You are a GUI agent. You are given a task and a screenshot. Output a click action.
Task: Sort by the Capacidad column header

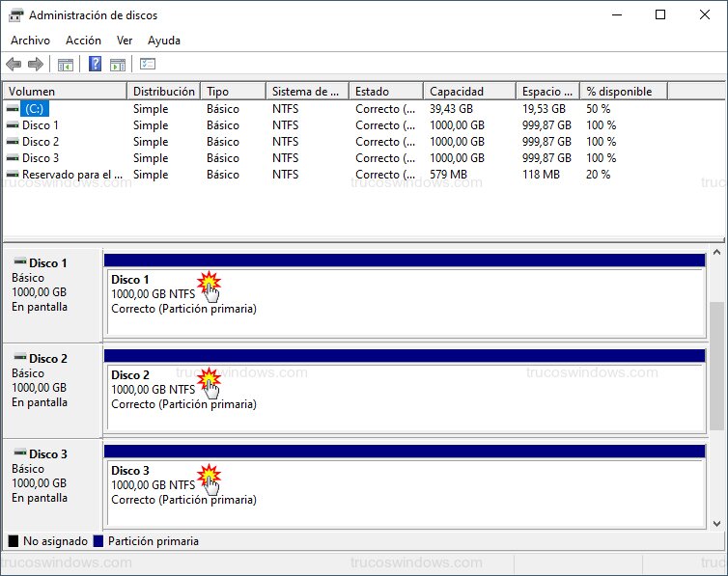[x=468, y=92]
